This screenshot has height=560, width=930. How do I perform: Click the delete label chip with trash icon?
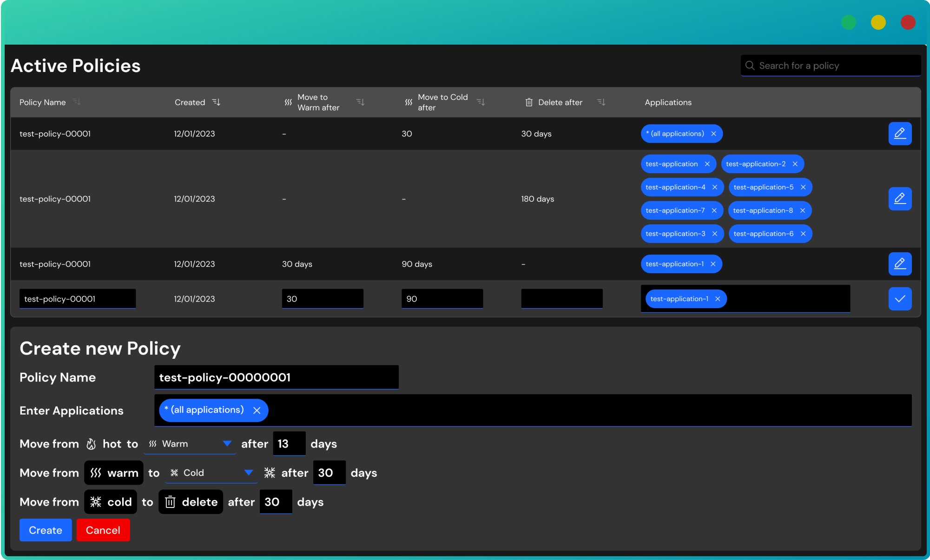point(191,502)
